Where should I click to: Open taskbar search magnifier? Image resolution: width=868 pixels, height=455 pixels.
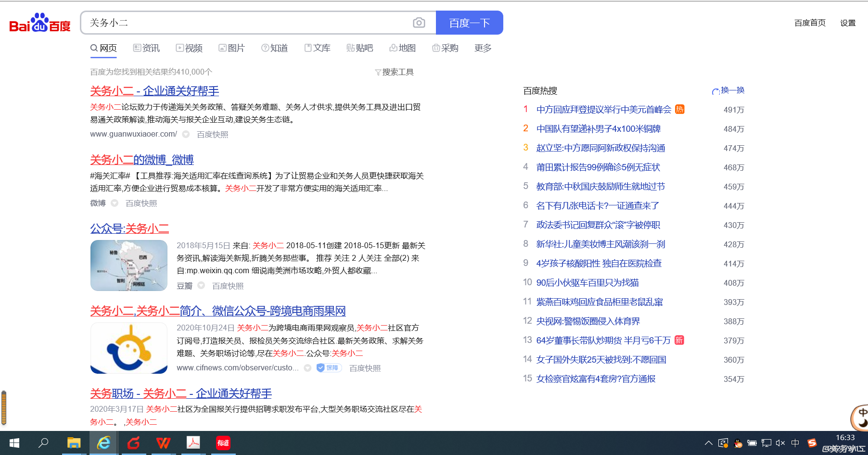[43, 443]
